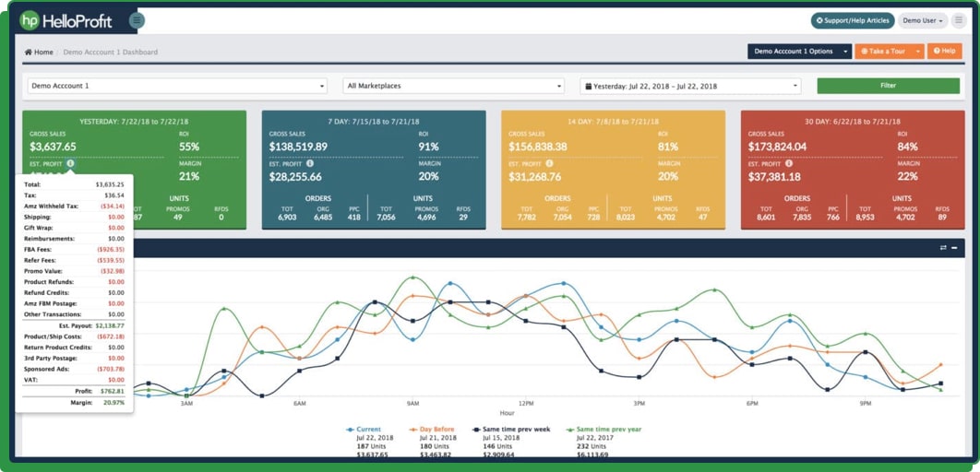Click the 7 Day total orders 6,903
980x472 pixels.
coord(289,218)
